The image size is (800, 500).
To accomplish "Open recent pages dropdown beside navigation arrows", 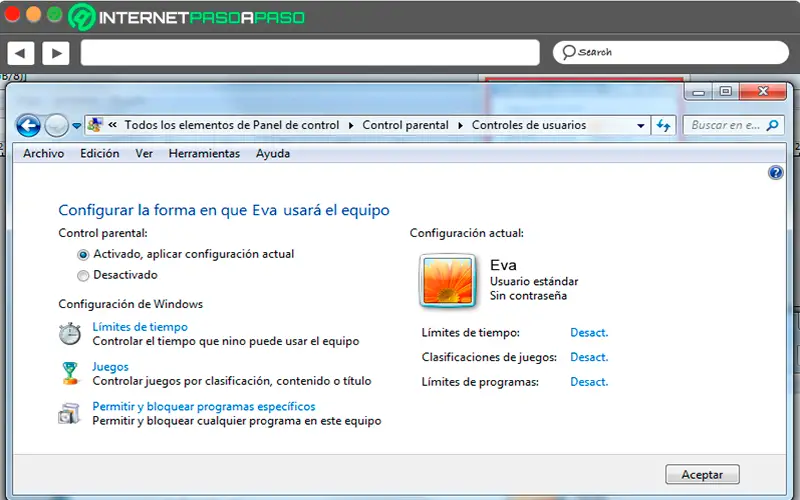I will click(77, 126).
